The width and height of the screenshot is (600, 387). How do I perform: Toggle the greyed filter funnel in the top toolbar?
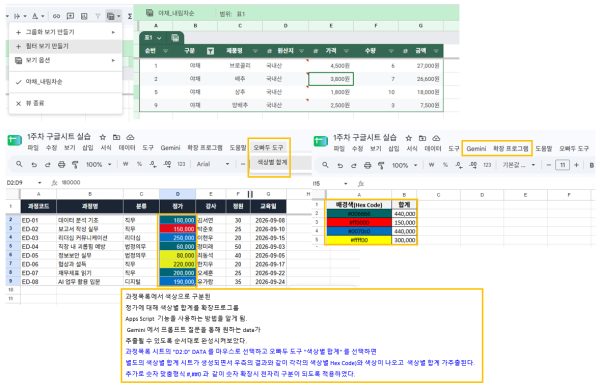pyautogui.click(x=98, y=16)
